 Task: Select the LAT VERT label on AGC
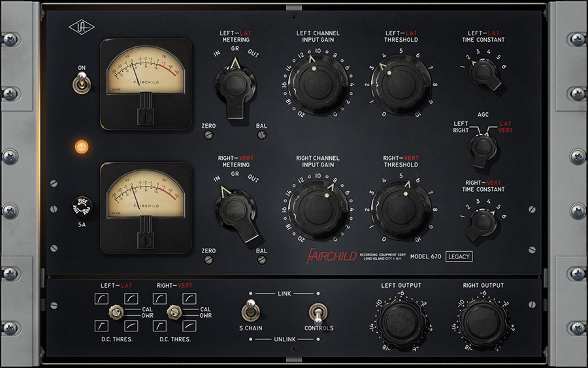click(x=506, y=127)
